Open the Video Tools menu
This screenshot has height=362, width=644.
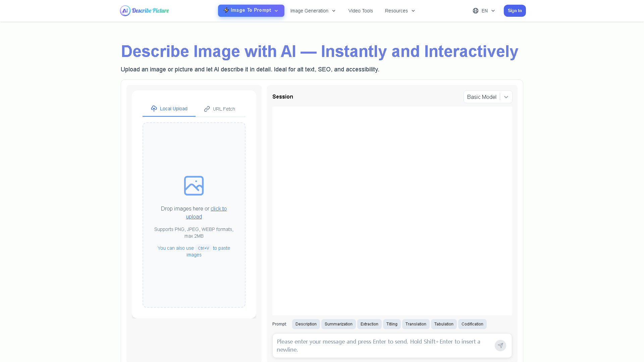pyautogui.click(x=360, y=10)
